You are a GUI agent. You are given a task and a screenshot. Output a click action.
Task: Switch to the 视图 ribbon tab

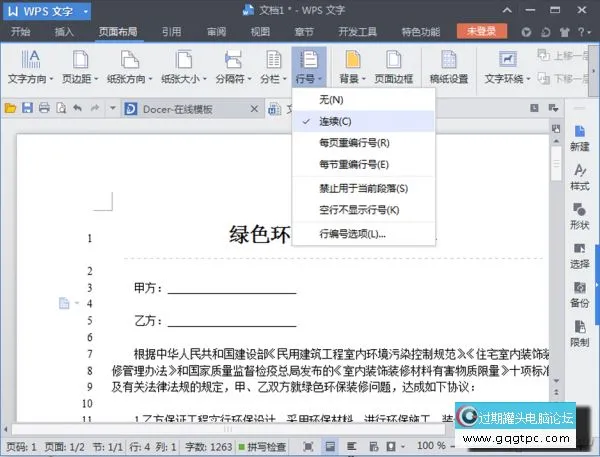tap(260, 32)
